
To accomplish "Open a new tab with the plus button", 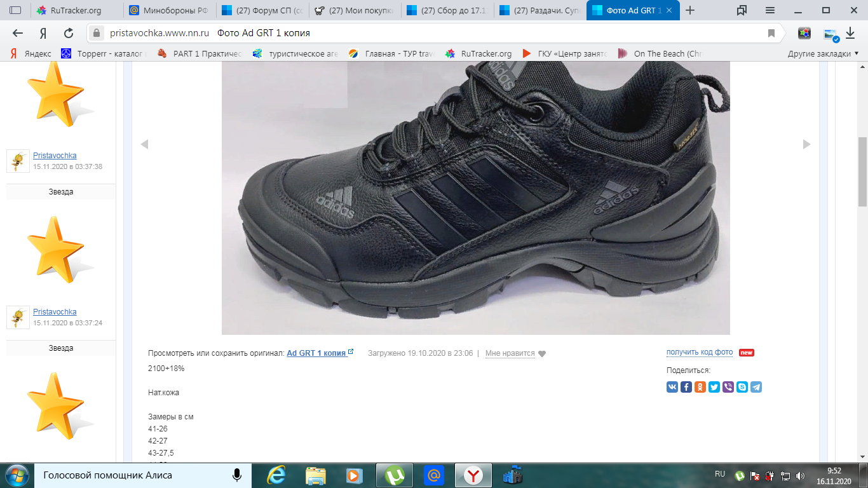I will (690, 10).
